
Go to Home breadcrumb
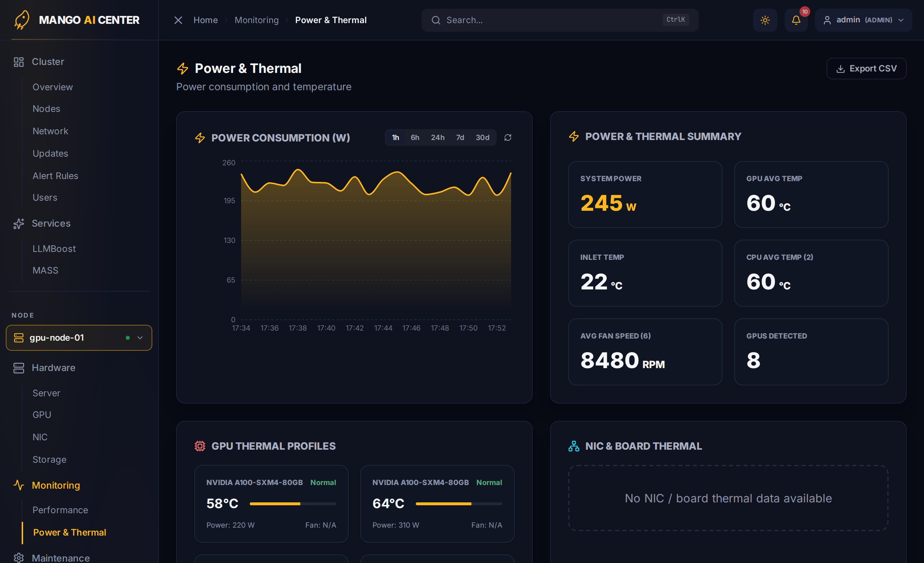point(205,20)
